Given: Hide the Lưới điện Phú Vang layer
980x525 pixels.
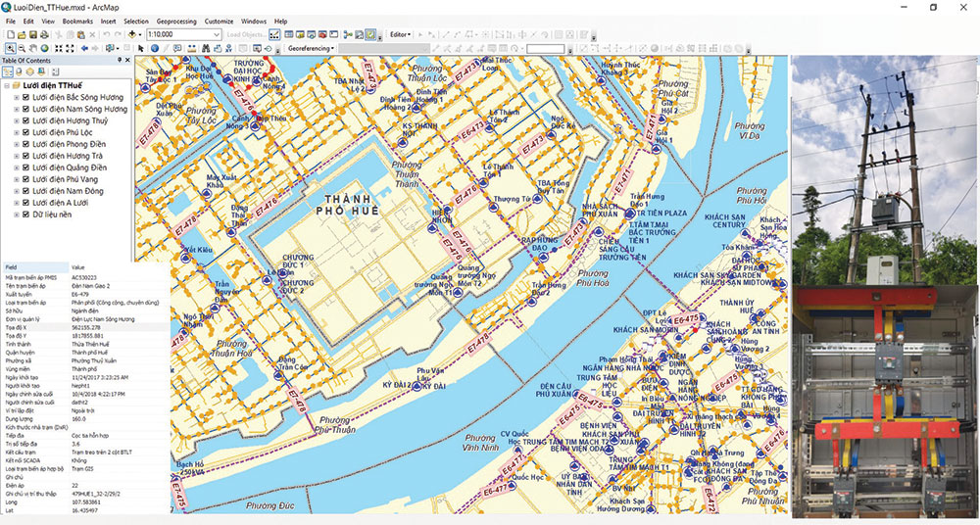Looking at the screenshot, I should [25, 179].
